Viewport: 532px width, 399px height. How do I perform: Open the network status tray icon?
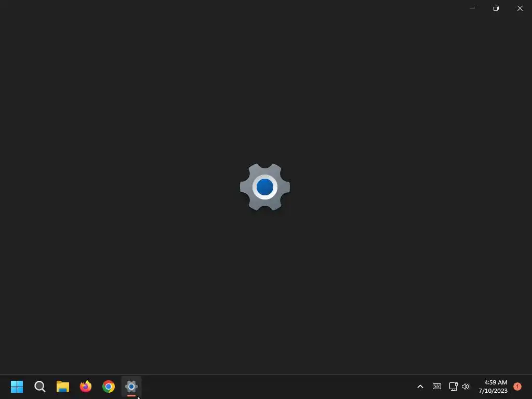point(453,387)
